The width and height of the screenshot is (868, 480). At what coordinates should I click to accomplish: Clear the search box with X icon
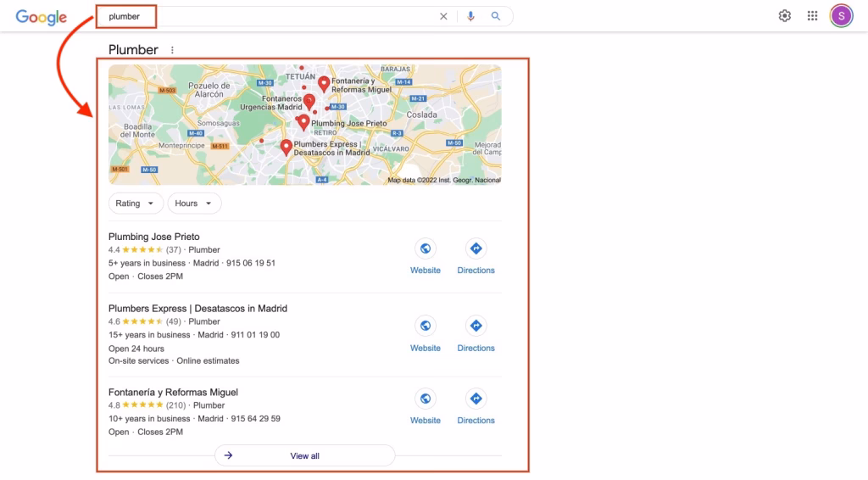click(443, 17)
